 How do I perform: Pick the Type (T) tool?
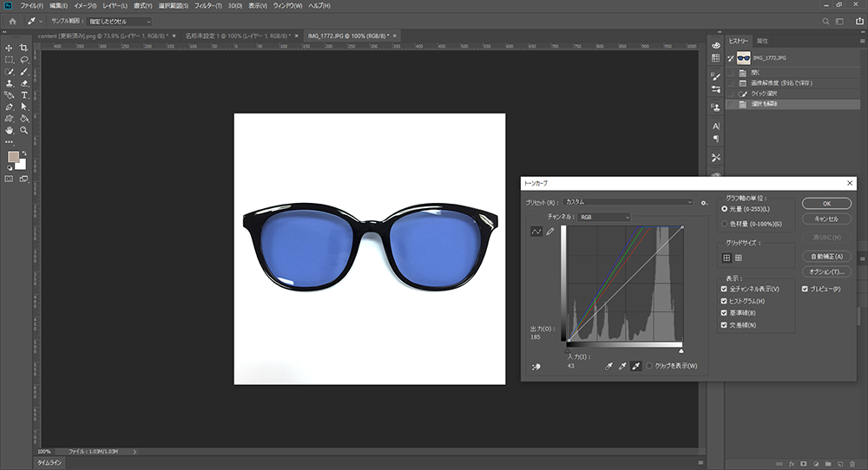(x=24, y=95)
